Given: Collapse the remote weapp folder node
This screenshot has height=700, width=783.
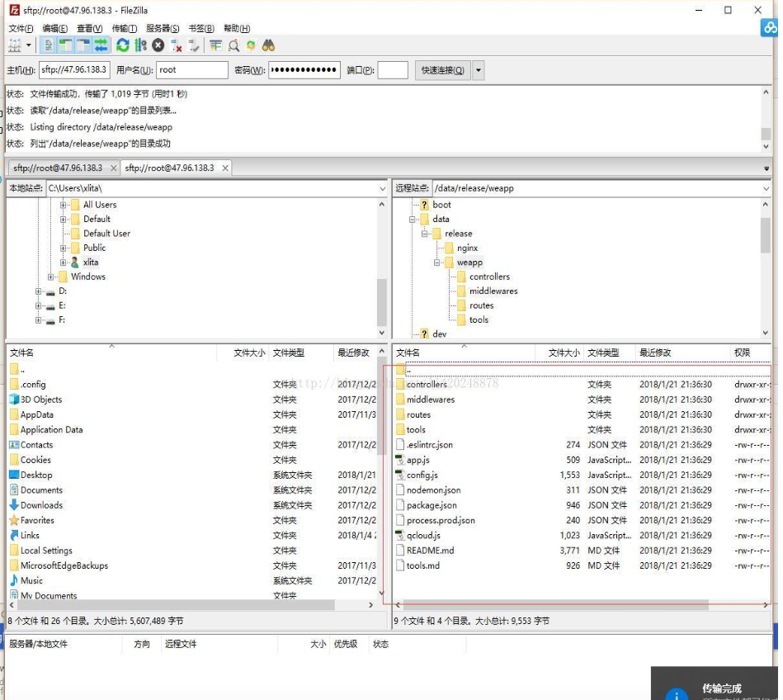Looking at the screenshot, I should [436, 262].
